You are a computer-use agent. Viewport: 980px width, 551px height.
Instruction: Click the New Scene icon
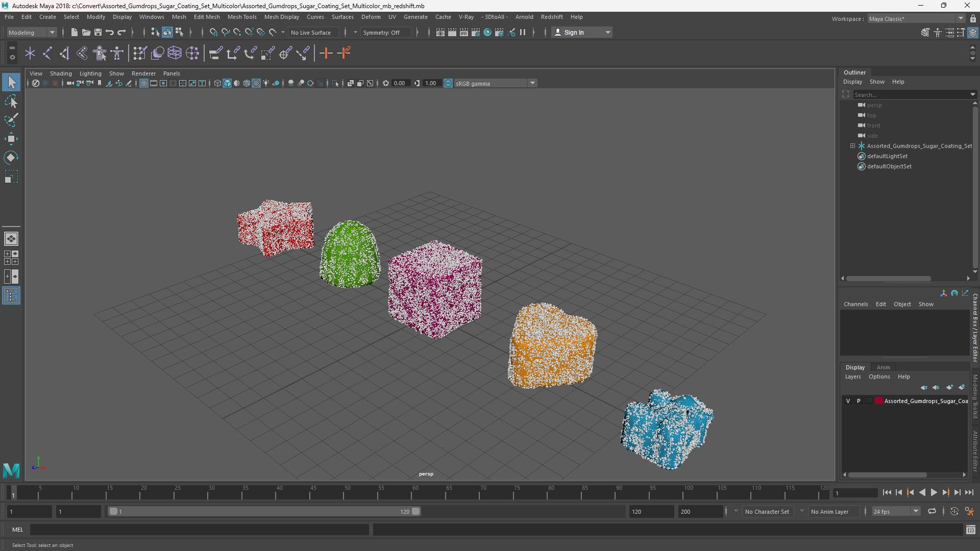click(74, 32)
